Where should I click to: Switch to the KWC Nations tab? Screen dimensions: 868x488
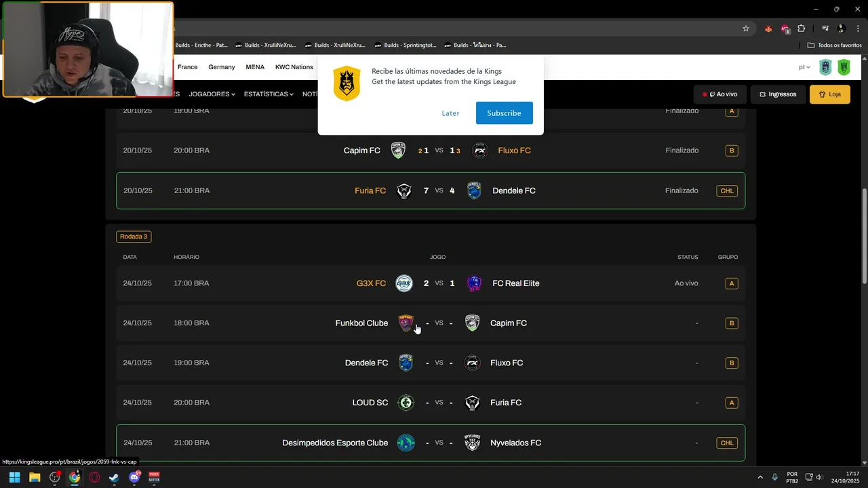(294, 67)
